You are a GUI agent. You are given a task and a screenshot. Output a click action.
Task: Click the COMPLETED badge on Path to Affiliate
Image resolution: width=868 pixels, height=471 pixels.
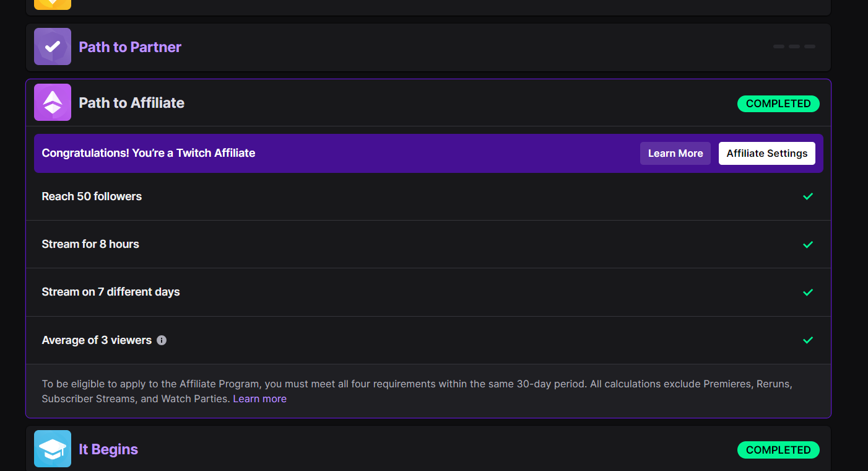click(x=778, y=103)
